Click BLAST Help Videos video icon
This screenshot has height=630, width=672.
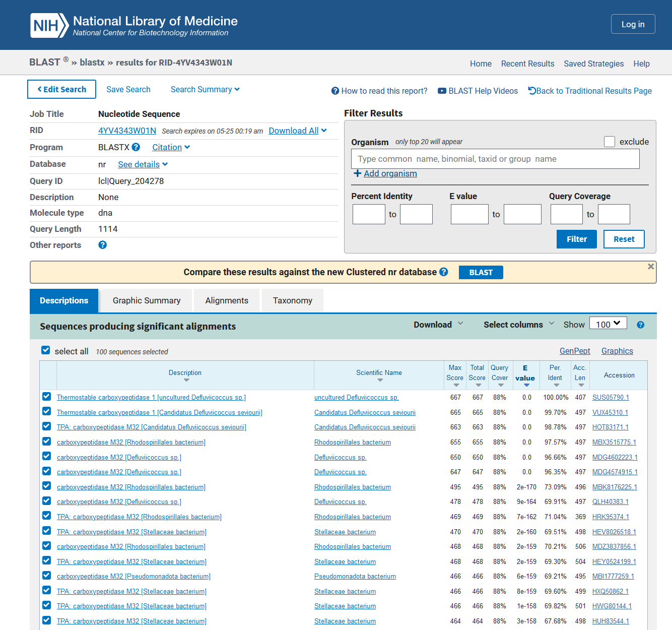(x=442, y=91)
